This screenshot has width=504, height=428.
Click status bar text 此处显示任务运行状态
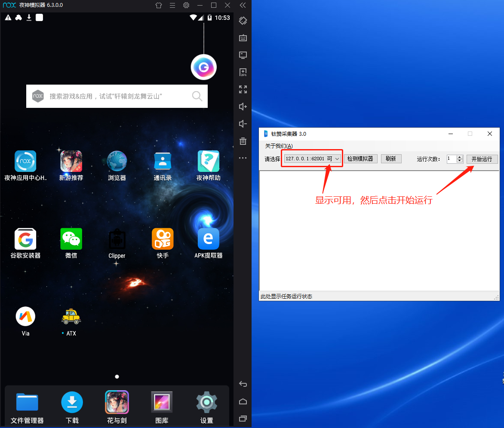pyautogui.click(x=286, y=297)
